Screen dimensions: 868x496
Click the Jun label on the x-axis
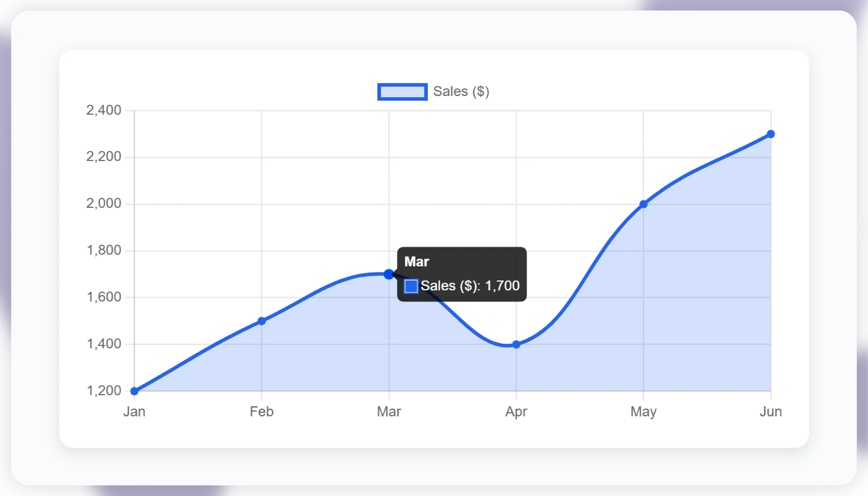pos(771,412)
